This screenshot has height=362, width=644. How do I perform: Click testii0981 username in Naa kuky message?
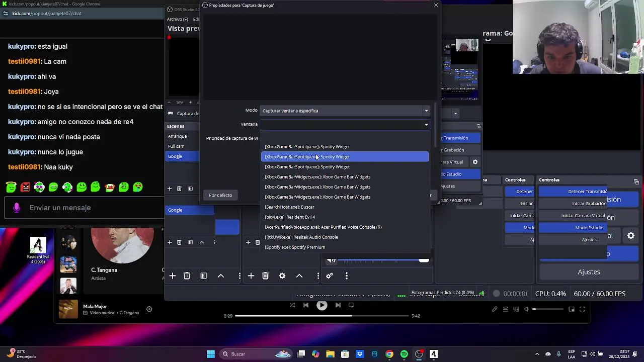pos(24,167)
